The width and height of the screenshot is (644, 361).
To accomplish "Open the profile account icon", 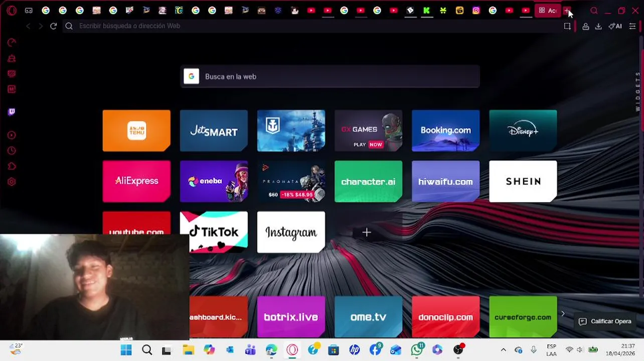I will [x=585, y=27].
